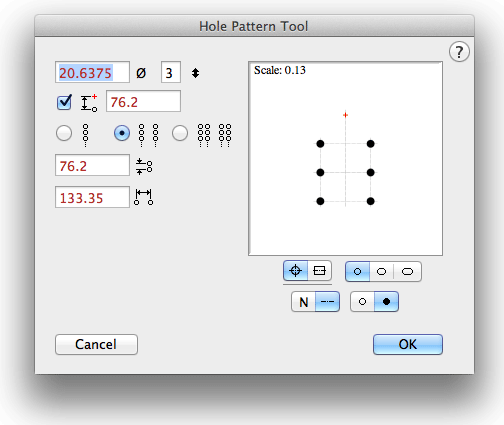Click the OK button
The height and width of the screenshot is (425, 504).
[x=408, y=344]
